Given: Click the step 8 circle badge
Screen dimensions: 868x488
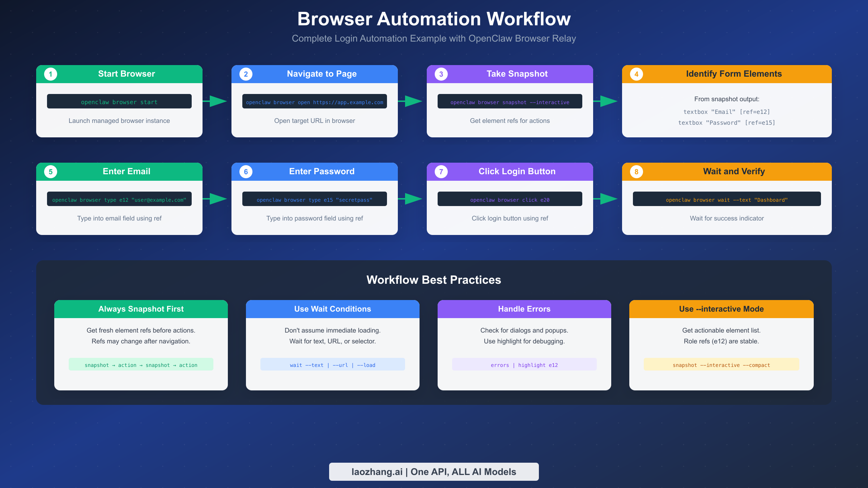Looking at the screenshot, I should [637, 171].
